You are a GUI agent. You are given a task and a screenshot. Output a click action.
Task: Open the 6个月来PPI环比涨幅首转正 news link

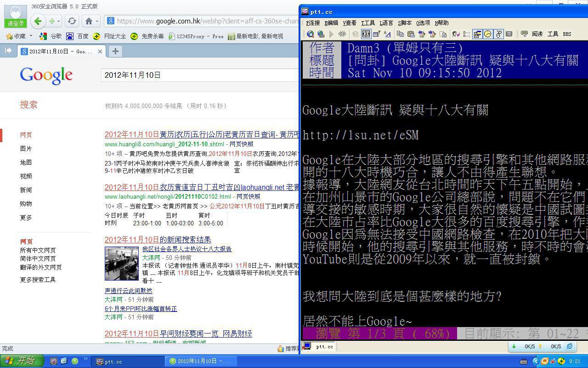click(x=141, y=309)
